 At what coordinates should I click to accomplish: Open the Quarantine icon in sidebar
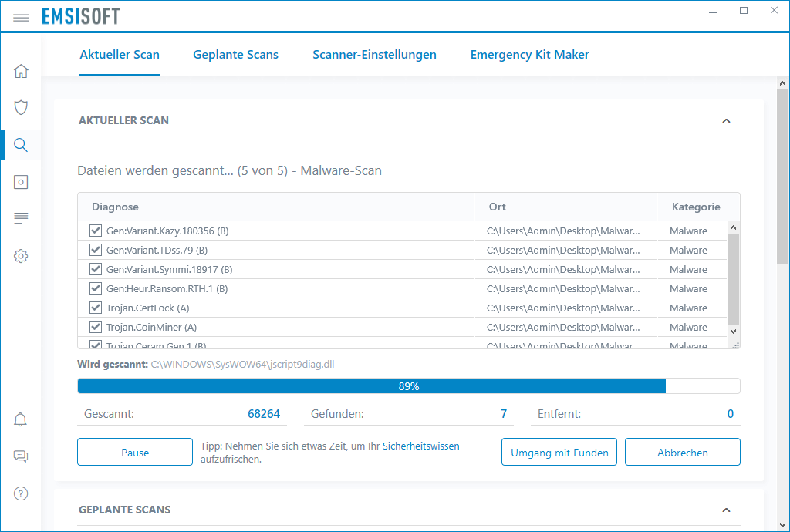coord(21,182)
